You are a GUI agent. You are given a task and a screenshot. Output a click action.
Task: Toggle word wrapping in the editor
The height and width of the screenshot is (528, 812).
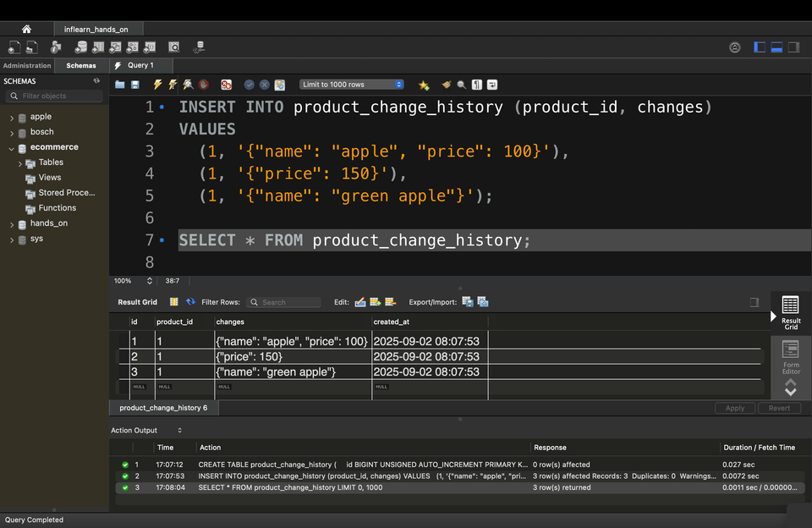coord(492,85)
